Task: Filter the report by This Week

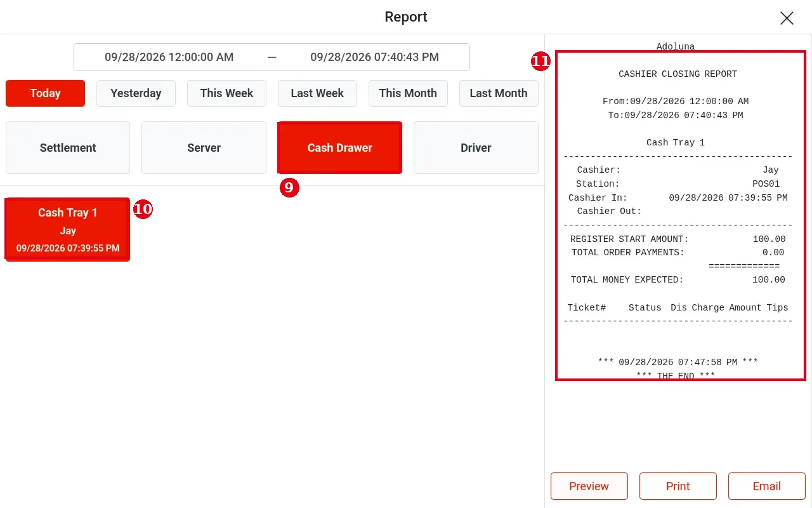Action: pyautogui.click(x=226, y=93)
